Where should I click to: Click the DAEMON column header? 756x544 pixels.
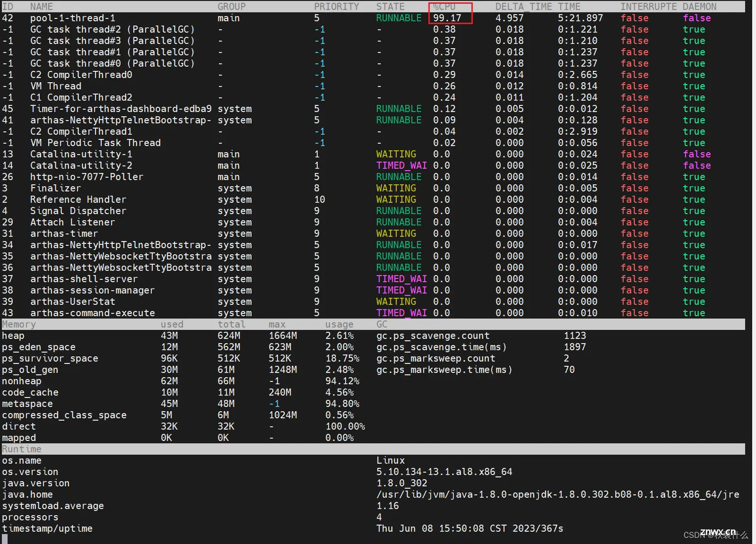(x=700, y=7)
